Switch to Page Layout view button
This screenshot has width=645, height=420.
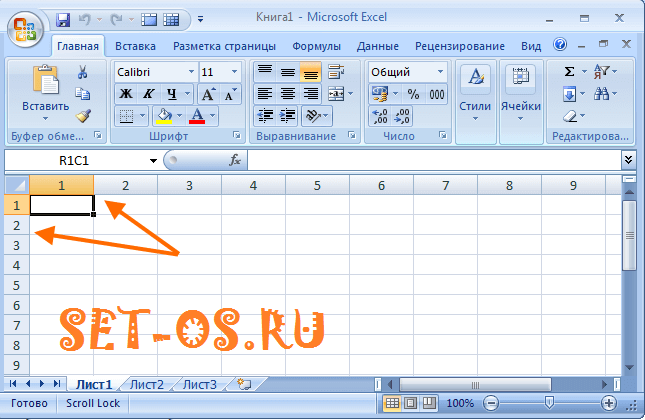pyautogui.click(x=411, y=403)
